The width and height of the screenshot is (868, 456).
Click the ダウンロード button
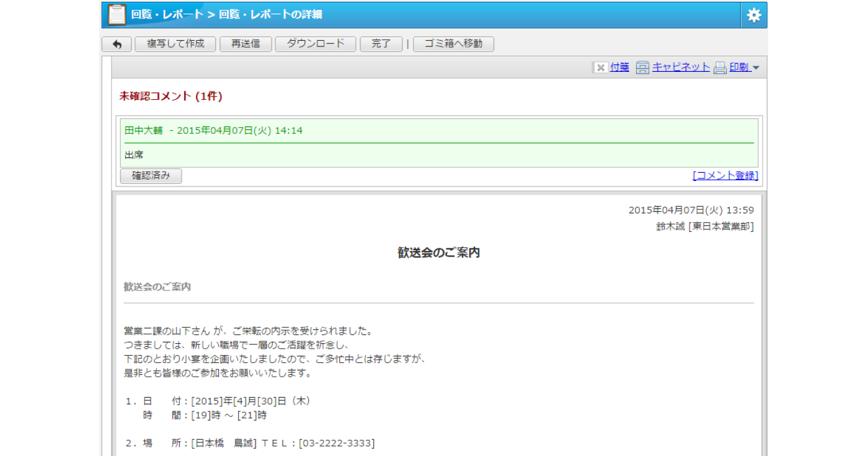coord(316,44)
